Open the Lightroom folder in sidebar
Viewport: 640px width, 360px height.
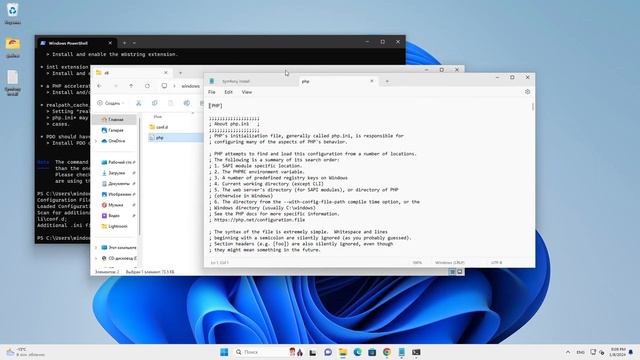116,226
